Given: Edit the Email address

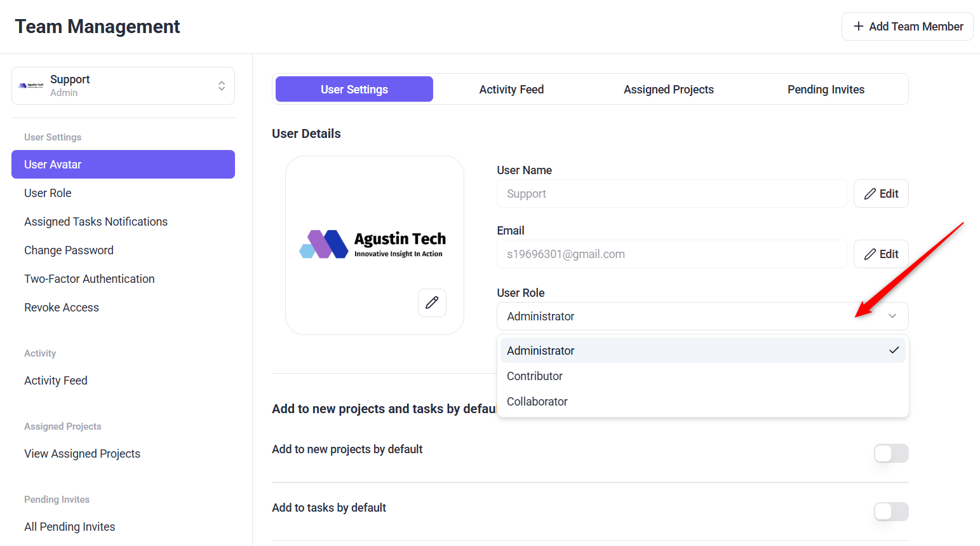Looking at the screenshot, I should 880,254.
